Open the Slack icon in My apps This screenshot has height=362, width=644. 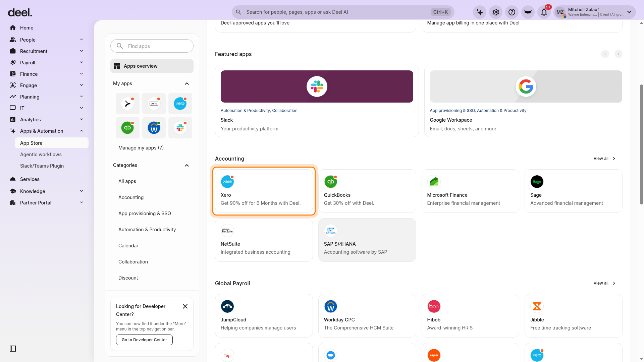(180, 128)
